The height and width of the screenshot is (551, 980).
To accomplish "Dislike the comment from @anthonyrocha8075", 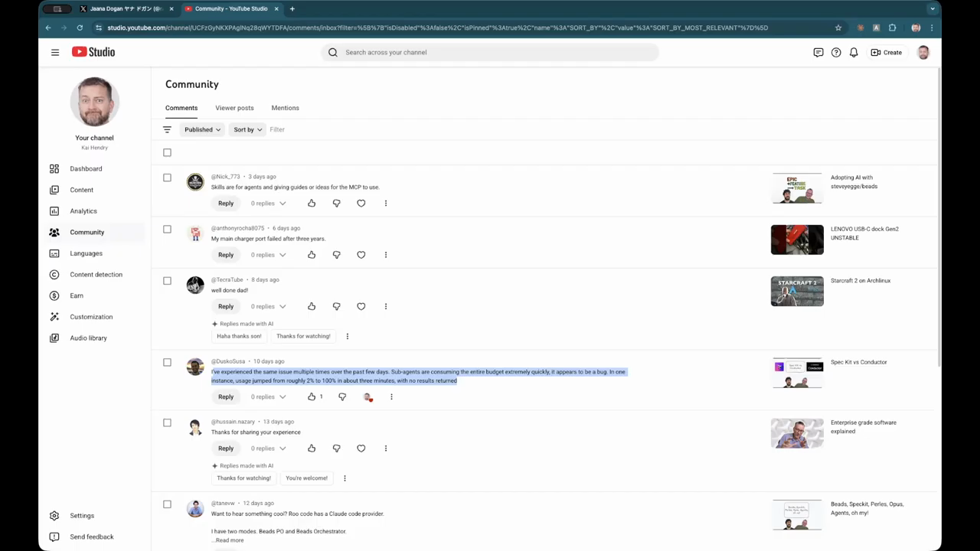I will tap(336, 255).
